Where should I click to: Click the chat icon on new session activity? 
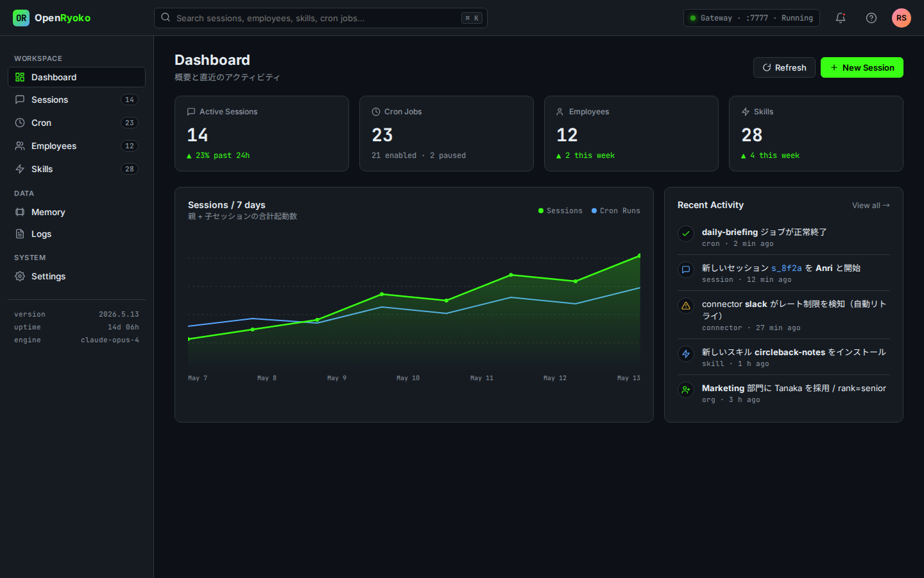pos(686,270)
